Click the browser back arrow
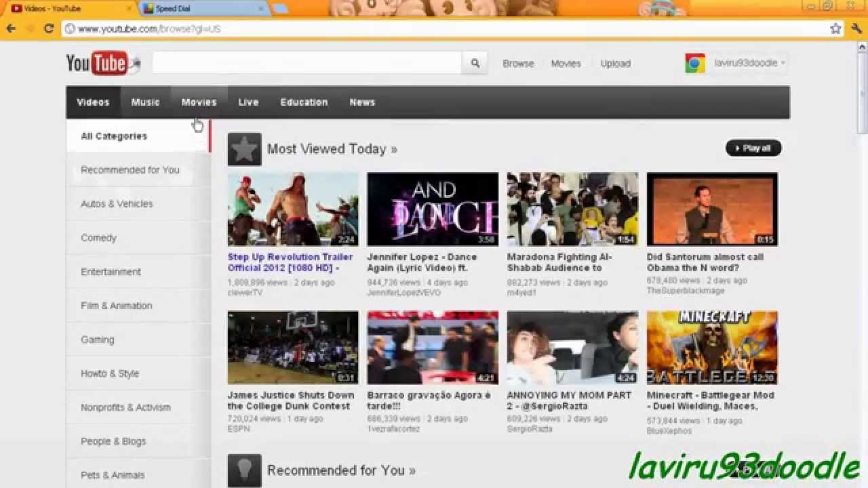Viewport: 868px width, 488px height. coord(11,28)
